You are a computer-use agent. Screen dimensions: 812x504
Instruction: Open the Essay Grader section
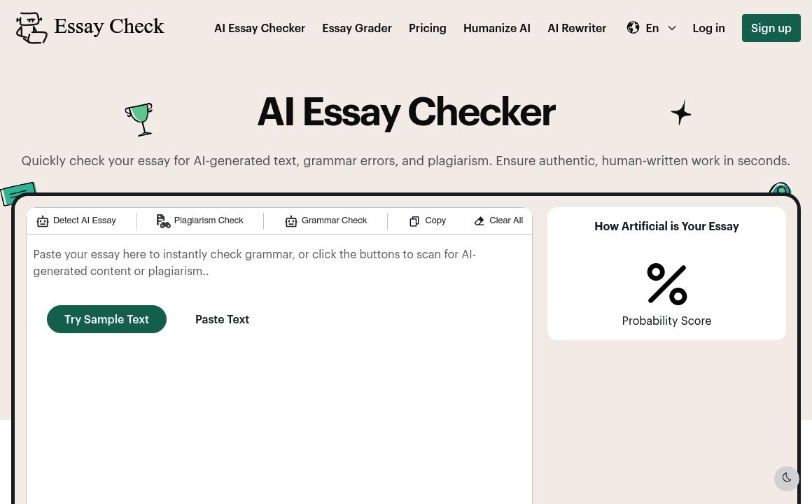pos(357,28)
